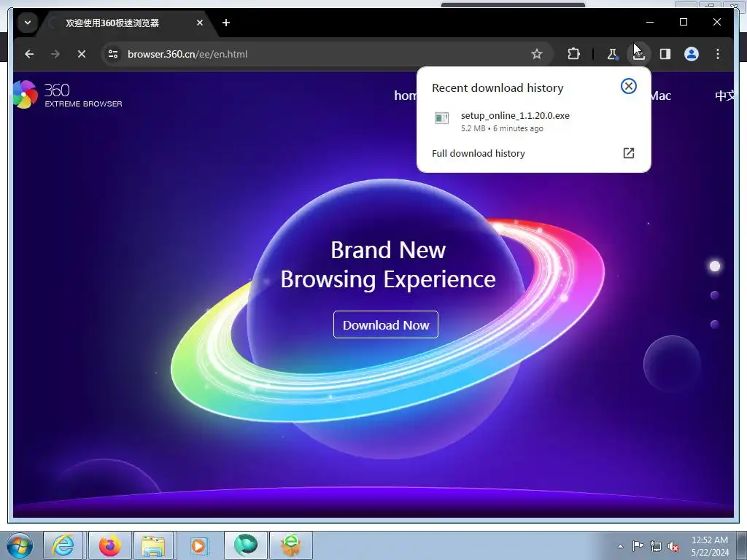The image size is (747, 560).
Task: Click the green globe browser taskbar icon
Action: pos(246,545)
